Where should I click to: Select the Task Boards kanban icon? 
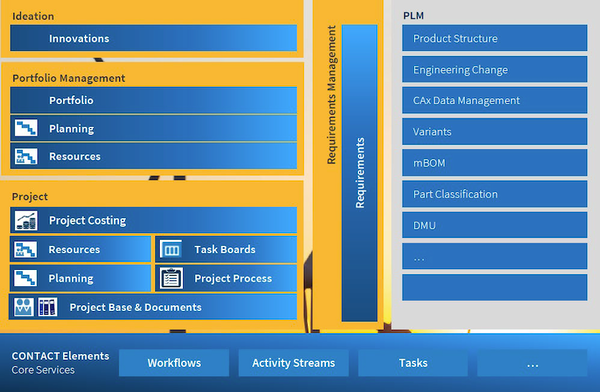171,249
